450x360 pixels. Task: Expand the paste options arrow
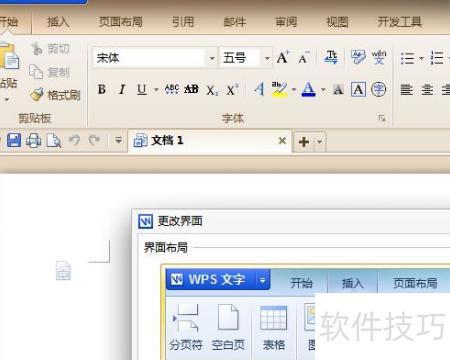click(7, 99)
